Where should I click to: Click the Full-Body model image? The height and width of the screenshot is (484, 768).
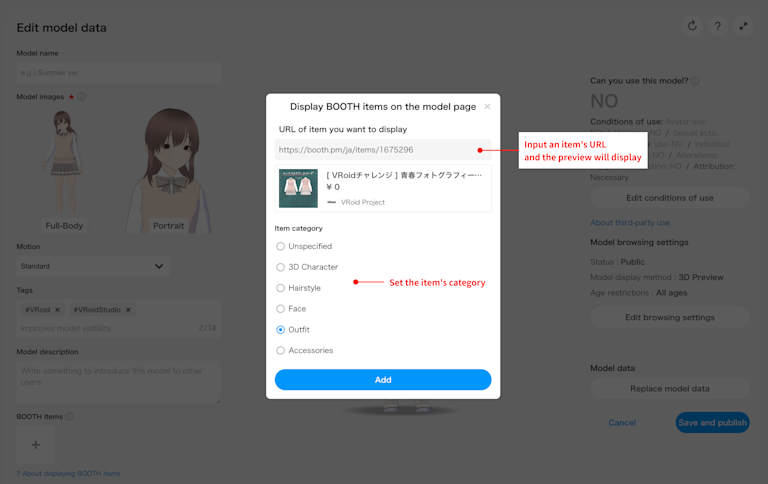(x=63, y=170)
